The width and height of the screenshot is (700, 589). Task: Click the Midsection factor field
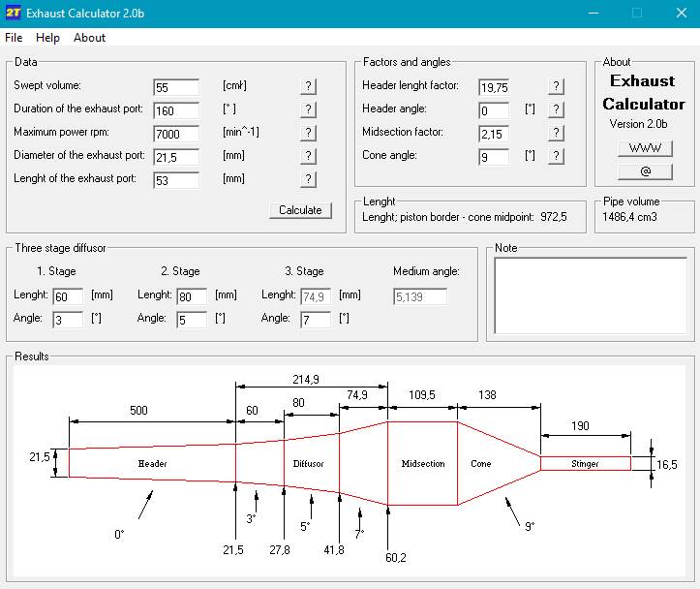(494, 134)
